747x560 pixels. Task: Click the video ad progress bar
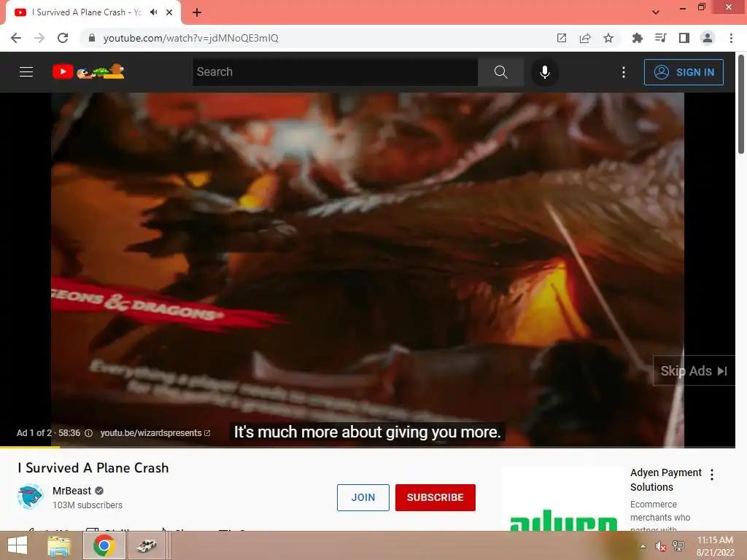(x=368, y=447)
